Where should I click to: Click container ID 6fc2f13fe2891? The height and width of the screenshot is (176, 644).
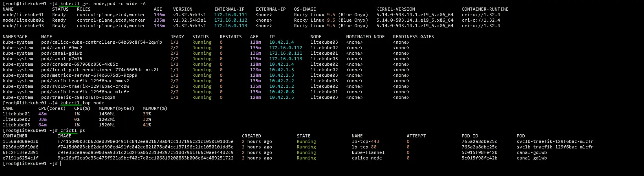coord(20,152)
